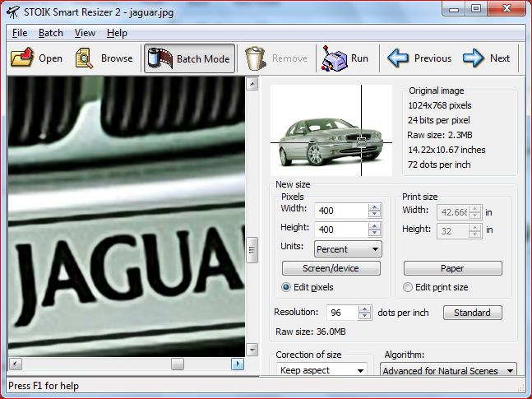This screenshot has height=399, width=532.
Task: Open the Help menu
Action: (117, 33)
